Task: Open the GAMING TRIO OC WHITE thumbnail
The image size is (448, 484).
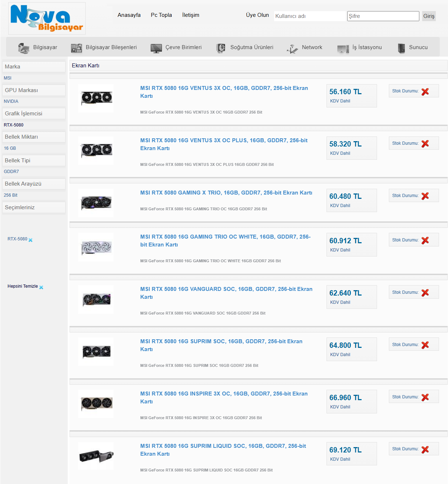Action: 96,247
